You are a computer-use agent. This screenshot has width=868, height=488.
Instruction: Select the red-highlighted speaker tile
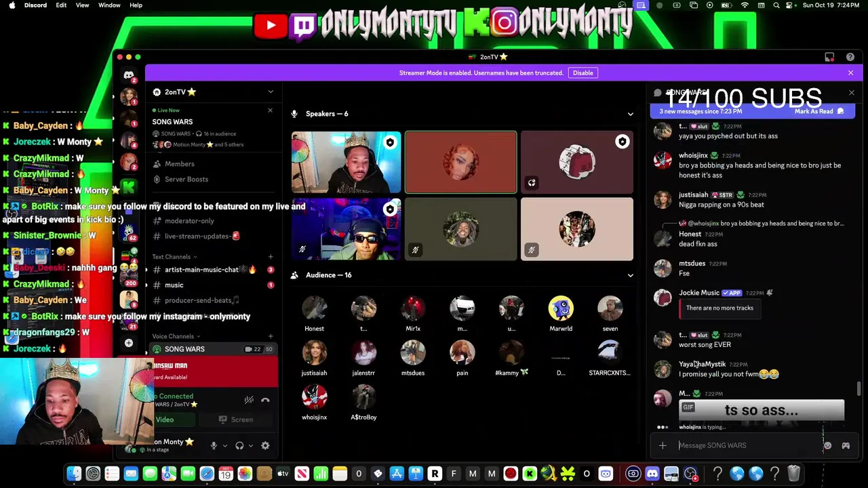461,163
